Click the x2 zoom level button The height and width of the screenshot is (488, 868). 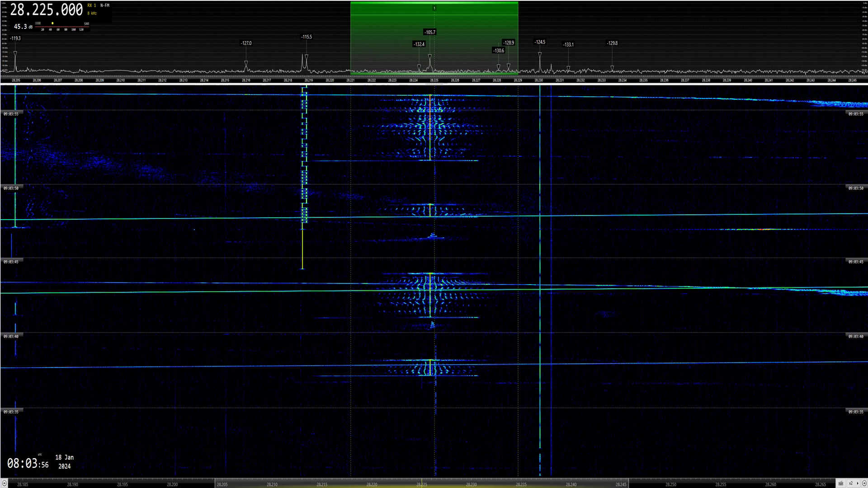pos(850,483)
